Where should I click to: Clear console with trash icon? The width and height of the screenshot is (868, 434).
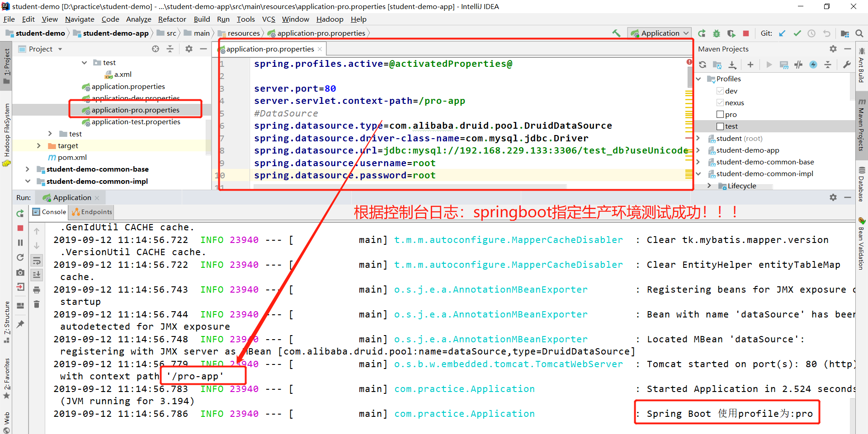[x=37, y=304]
